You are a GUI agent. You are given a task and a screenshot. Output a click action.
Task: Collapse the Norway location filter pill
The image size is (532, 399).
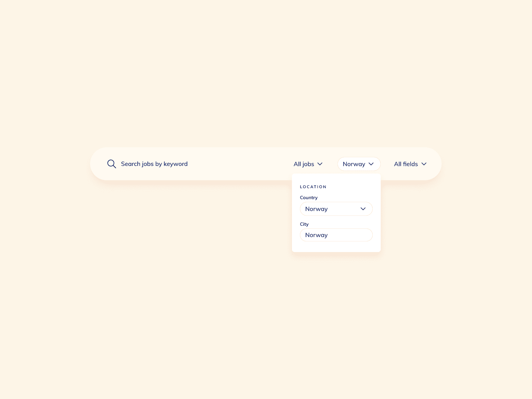(359, 164)
